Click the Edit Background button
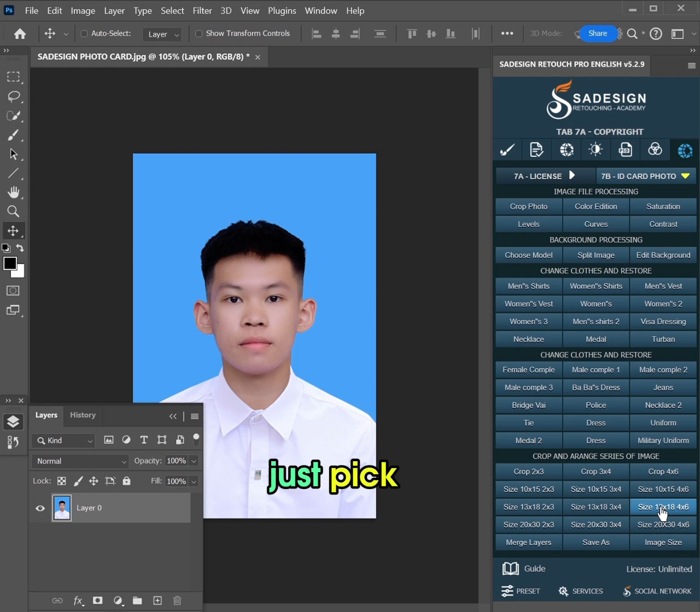This screenshot has width=700, height=612. [x=663, y=255]
